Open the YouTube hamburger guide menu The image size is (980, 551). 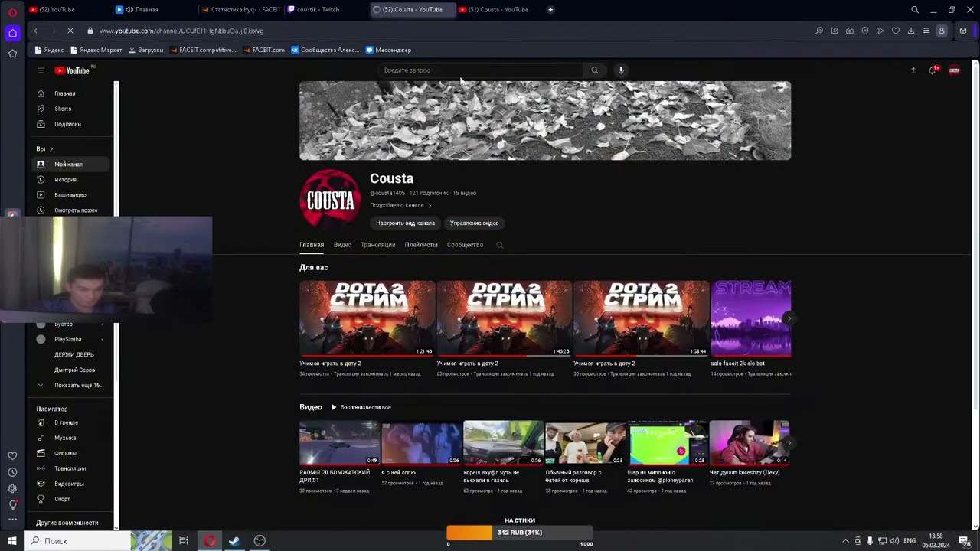click(41, 70)
